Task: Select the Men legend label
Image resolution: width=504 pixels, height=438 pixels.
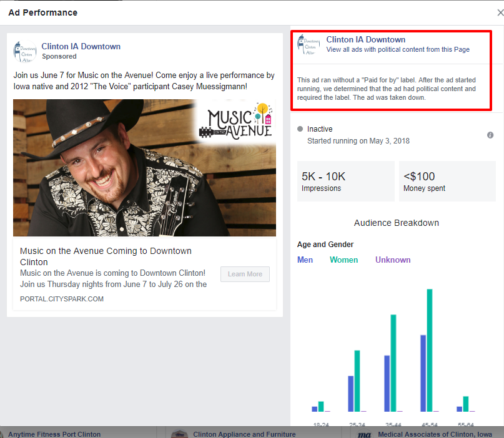Action: point(305,260)
